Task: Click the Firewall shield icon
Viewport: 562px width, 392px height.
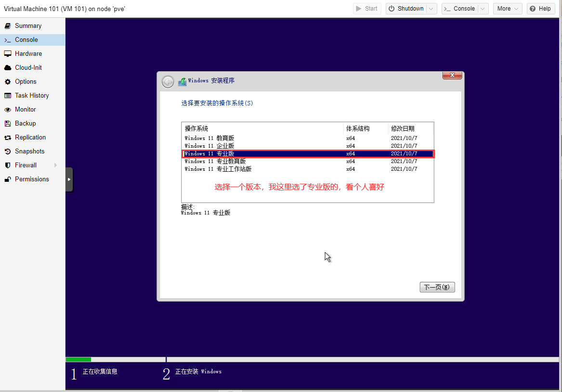Action: coord(8,165)
